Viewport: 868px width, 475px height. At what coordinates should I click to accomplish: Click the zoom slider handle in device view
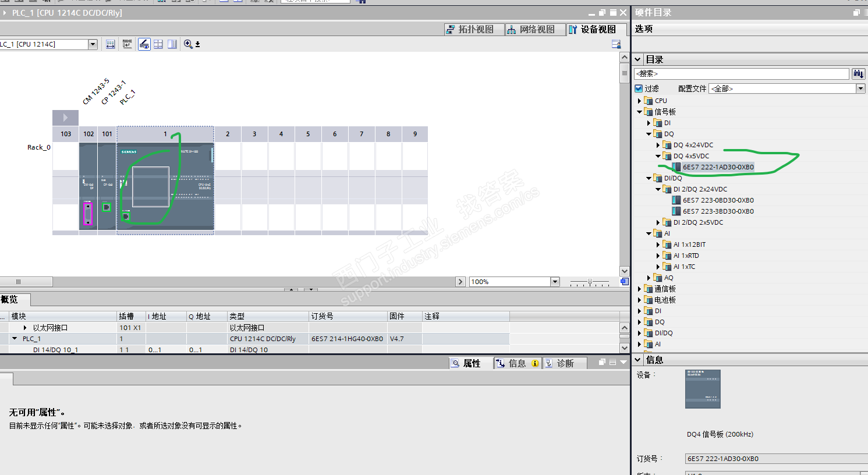coord(590,282)
